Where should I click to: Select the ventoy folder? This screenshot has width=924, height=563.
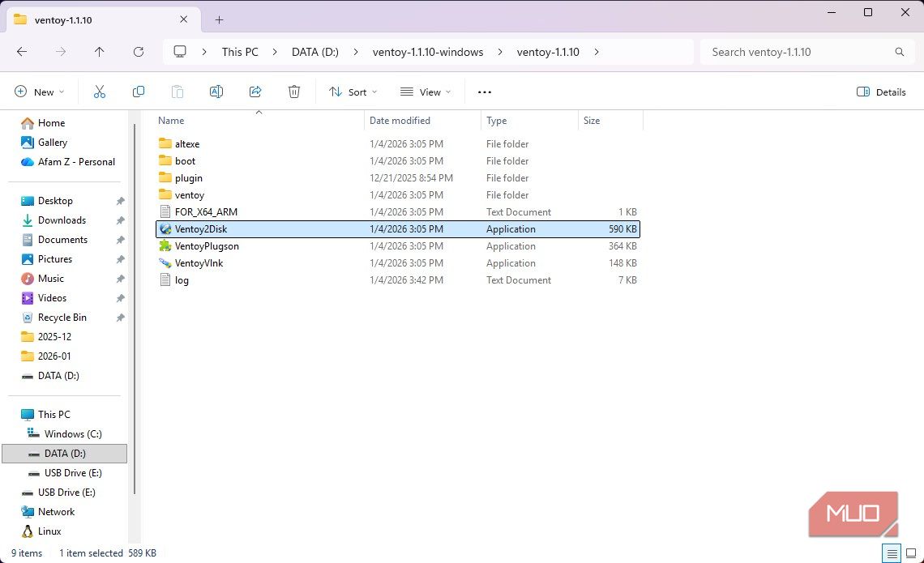[x=398, y=195]
